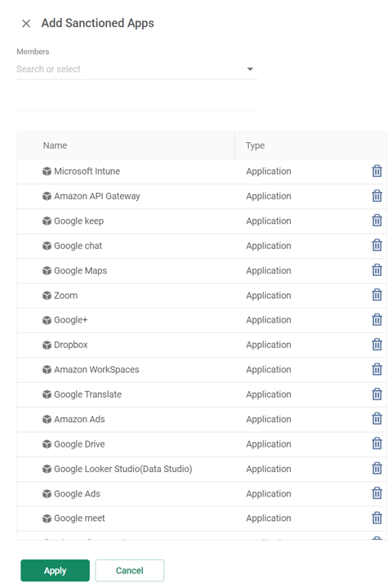Sort by the Name column header
Viewport: 387px width, 588px height.
[x=56, y=145]
